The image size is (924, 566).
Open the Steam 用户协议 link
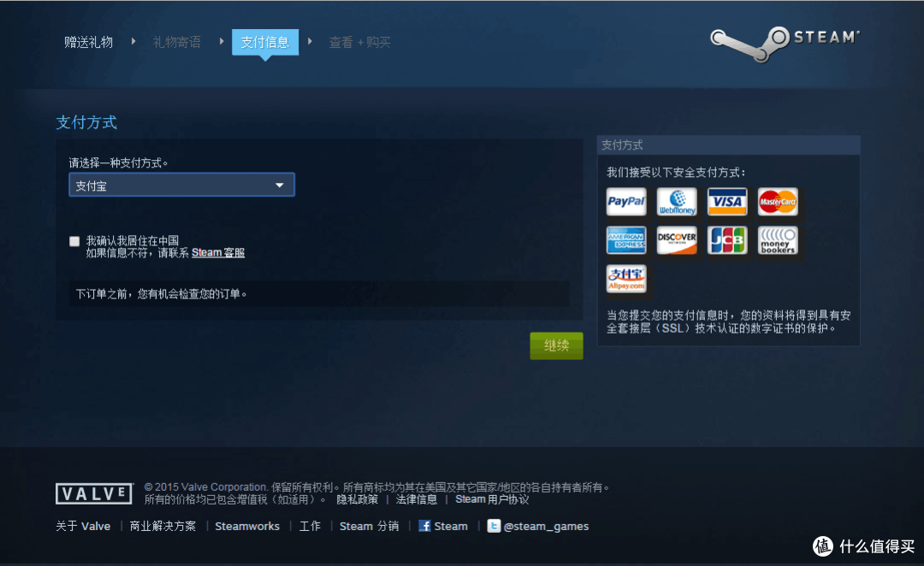coord(492,499)
